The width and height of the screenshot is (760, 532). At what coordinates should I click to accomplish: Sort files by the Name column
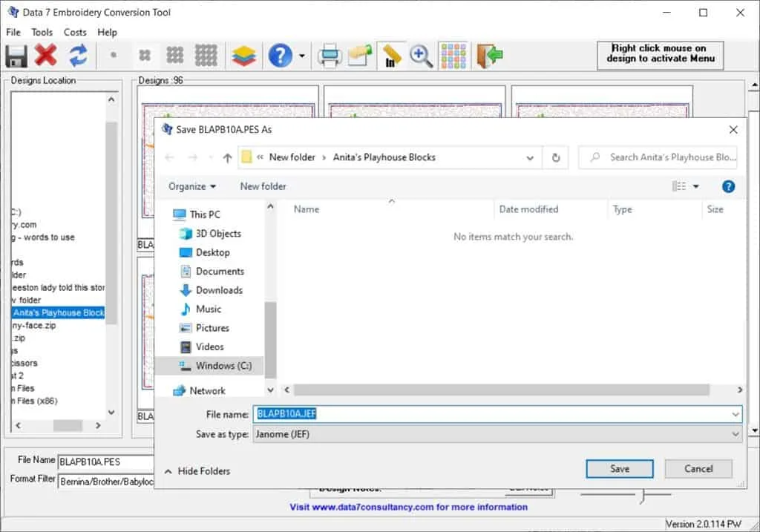click(307, 209)
